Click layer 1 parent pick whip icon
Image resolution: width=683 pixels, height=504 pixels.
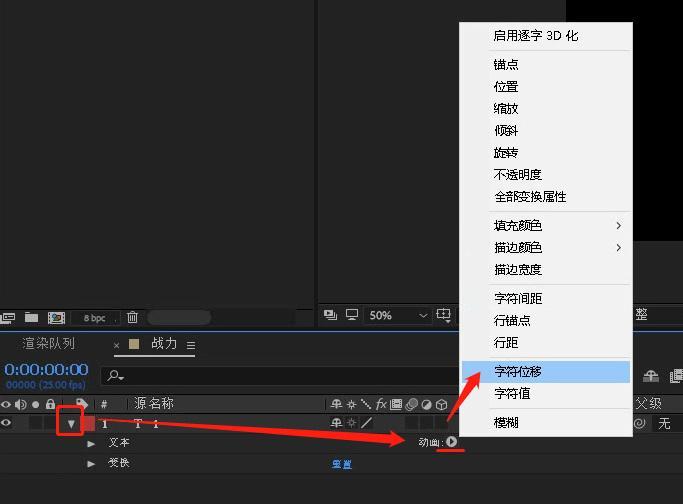(639, 423)
